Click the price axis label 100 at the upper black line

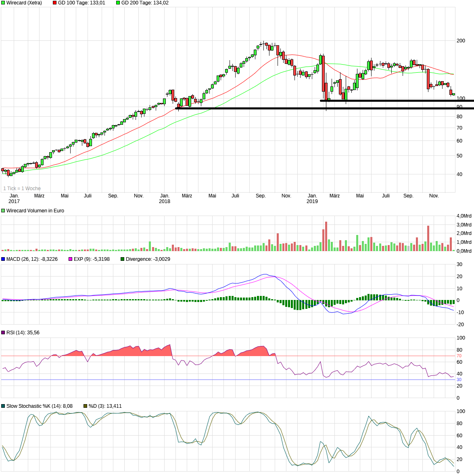coord(461,99)
